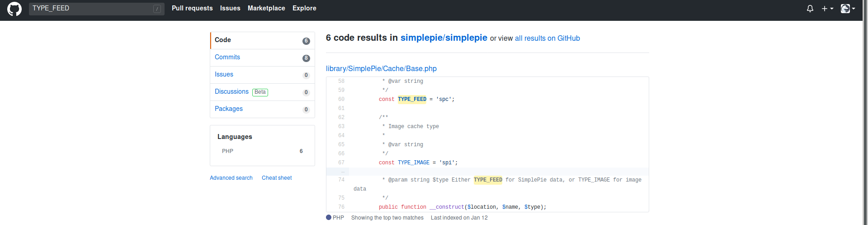Select the Code results tab

click(x=262, y=40)
